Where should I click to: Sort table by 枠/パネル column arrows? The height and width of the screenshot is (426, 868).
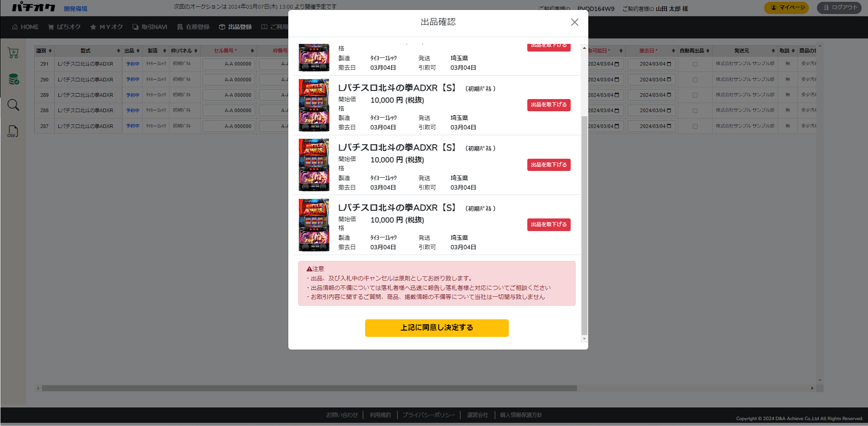click(x=196, y=51)
